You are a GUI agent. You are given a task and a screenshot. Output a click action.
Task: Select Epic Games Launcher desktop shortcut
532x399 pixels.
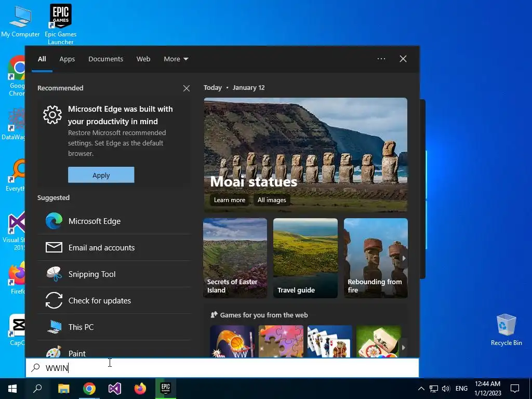click(x=61, y=24)
